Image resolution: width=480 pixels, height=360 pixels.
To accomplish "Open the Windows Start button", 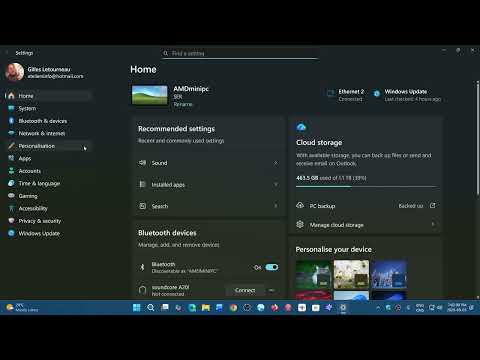I will coord(137,308).
